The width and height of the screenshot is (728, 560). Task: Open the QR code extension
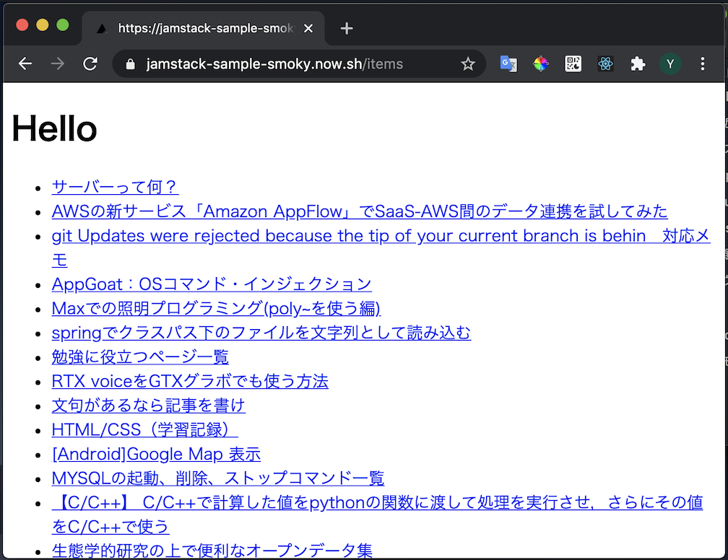[573, 64]
